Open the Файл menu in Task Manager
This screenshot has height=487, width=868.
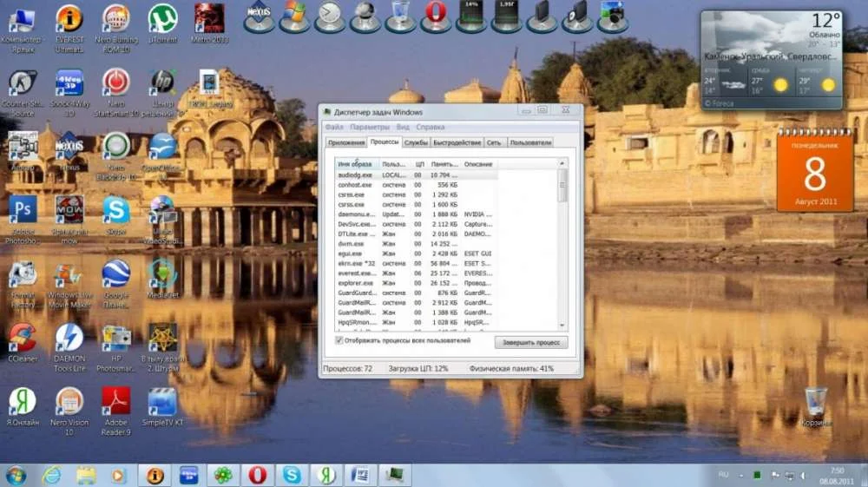[334, 127]
